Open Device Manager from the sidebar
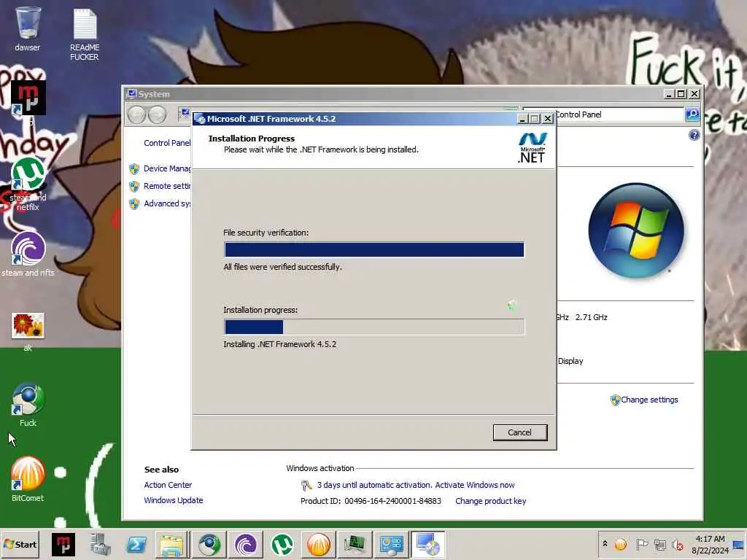Screen dimensions: 747x560 pyautogui.click(x=167, y=168)
